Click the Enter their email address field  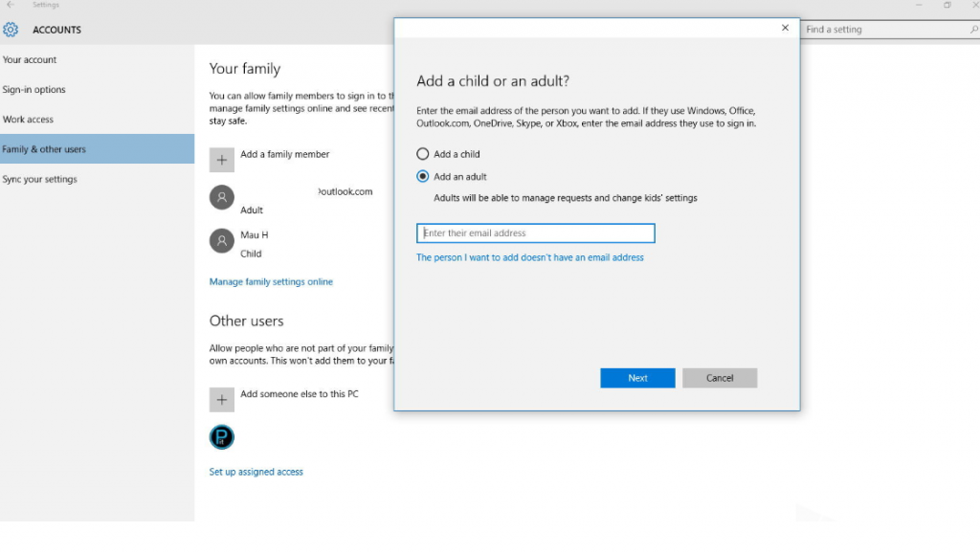pyautogui.click(x=536, y=233)
